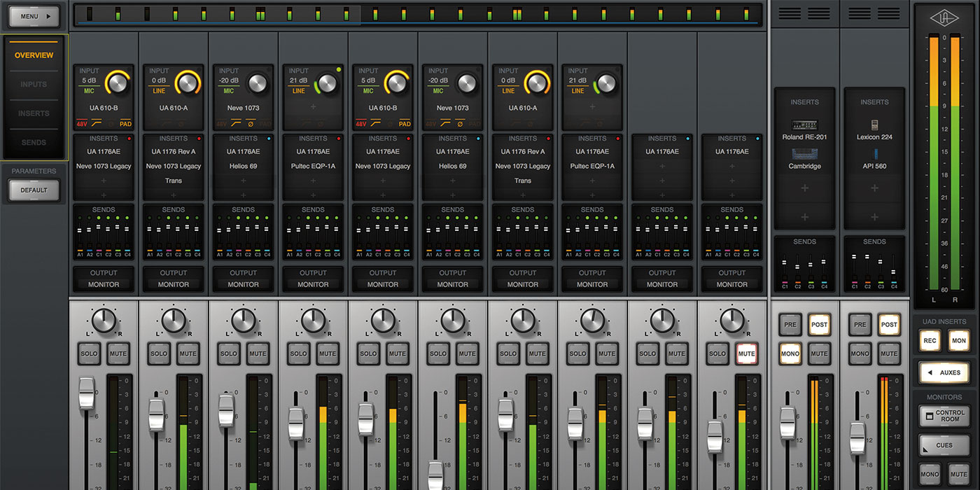This screenshot has height=490, width=980.
Task: Open the Helios 69 insert on channel 3
Action: [x=243, y=166]
